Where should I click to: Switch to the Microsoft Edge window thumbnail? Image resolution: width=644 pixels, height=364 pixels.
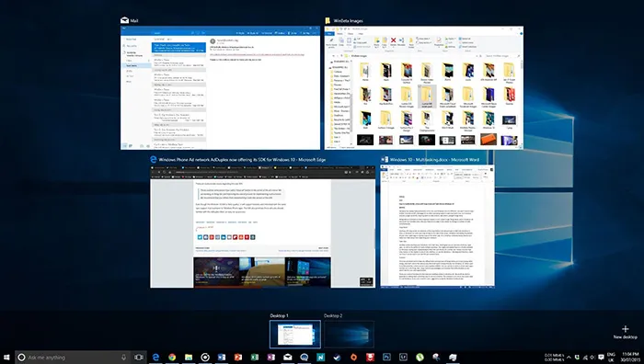(262, 226)
